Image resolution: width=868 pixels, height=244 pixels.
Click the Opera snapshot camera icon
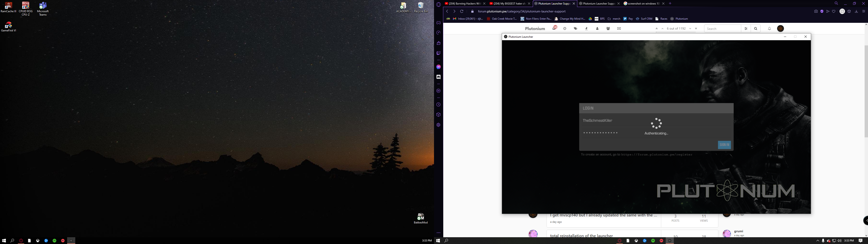click(816, 12)
